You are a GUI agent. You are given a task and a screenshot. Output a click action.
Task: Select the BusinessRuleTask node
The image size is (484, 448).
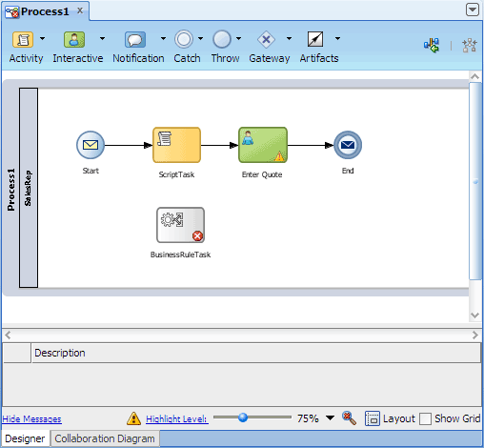(x=180, y=225)
